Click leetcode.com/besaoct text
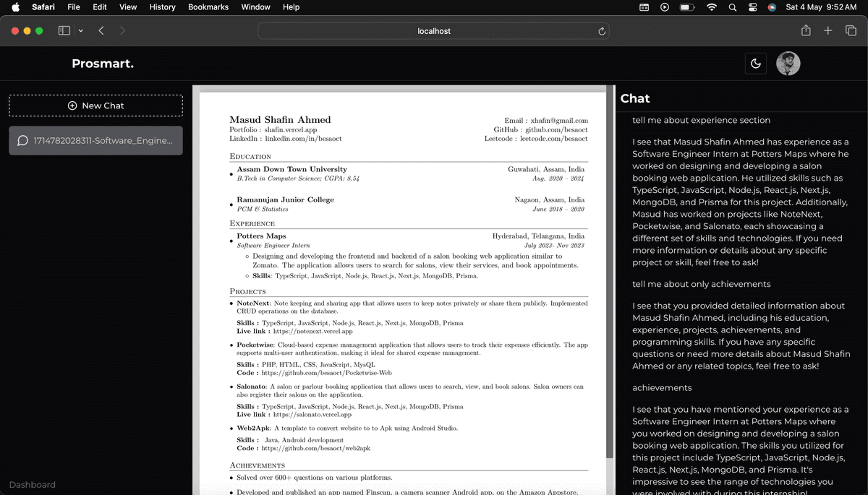Image resolution: width=868 pixels, height=495 pixels. pos(554,138)
